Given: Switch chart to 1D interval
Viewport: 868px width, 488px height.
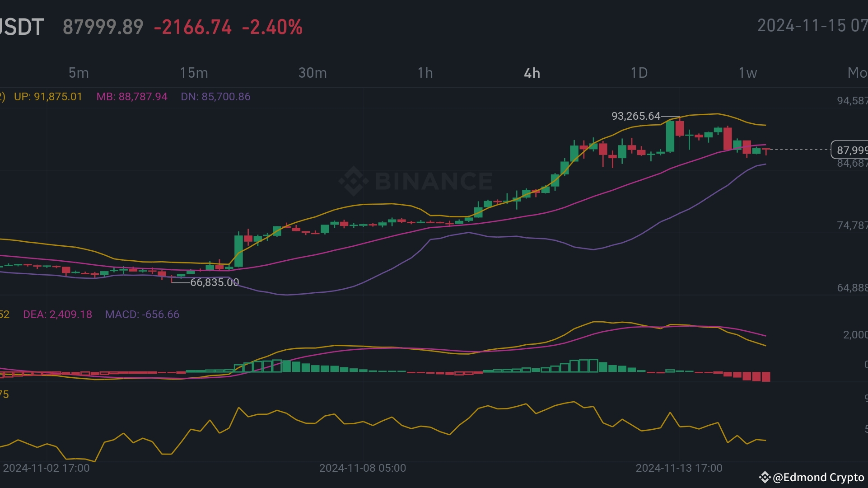Looking at the screenshot, I should pos(639,73).
